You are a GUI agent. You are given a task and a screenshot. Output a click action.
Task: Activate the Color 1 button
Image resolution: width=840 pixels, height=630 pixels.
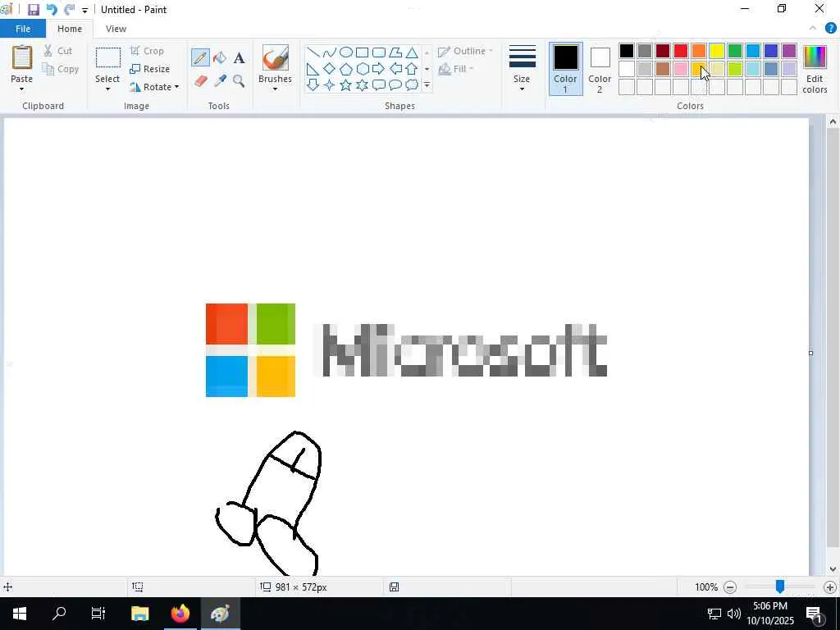[566, 69]
